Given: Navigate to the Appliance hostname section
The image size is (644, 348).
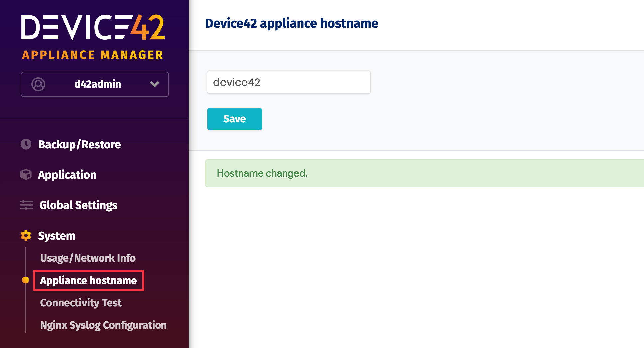Looking at the screenshot, I should (x=88, y=280).
